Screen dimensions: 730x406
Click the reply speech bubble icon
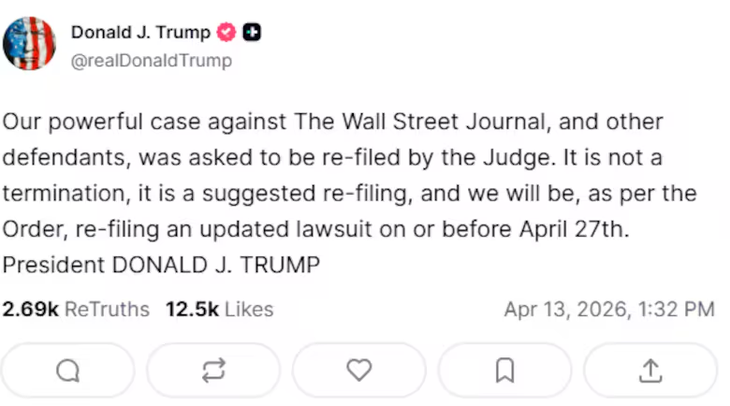67,371
